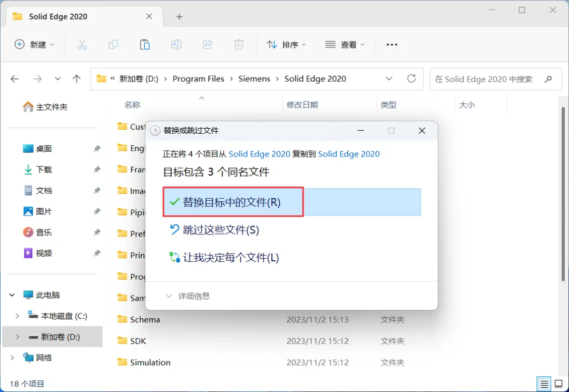
Task: Choose 替换目标中的文件(R)
Action: point(292,202)
